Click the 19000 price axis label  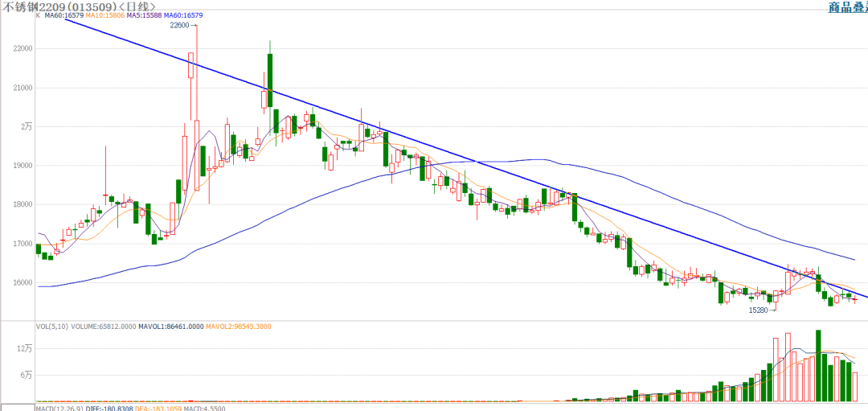pos(23,166)
